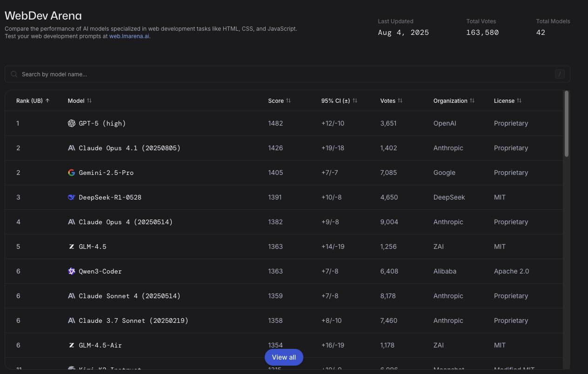
Task: Sort by the Score column header
Action: click(x=280, y=100)
